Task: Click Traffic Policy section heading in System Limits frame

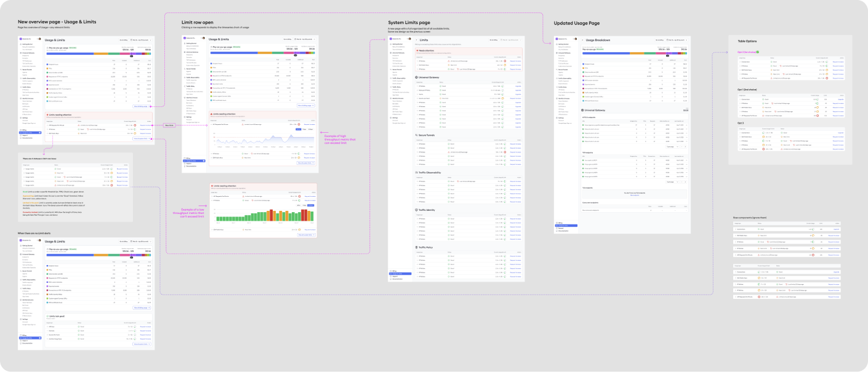Action: point(427,247)
